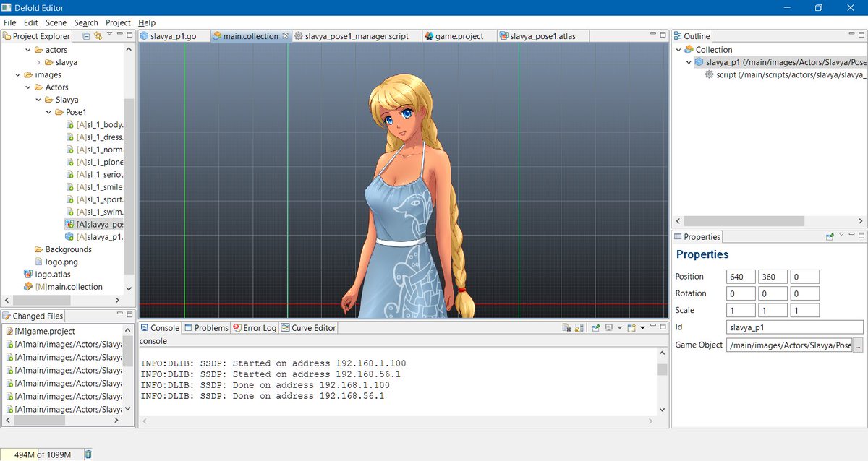Click Display Selected Console icon
The width and height of the screenshot is (868, 461).
coord(609,327)
